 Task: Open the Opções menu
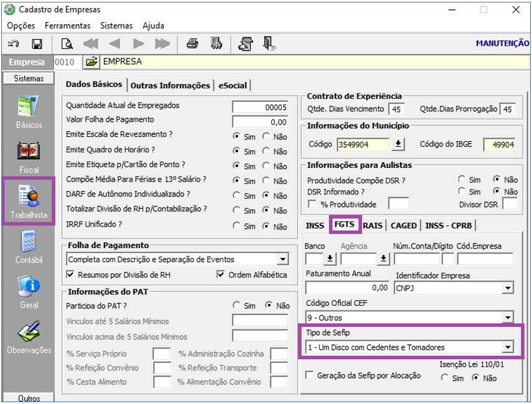point(21,25)
